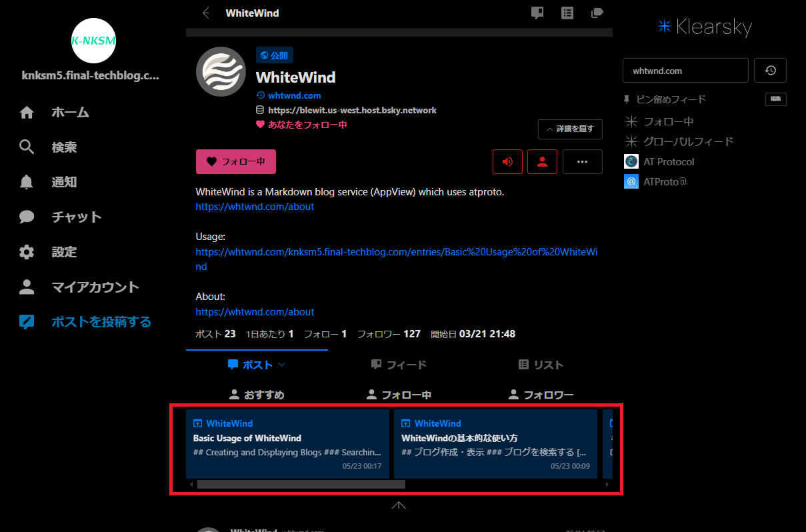Viewport: 806px width, 532px height.
Task: Collapse details with 詳細を隠す
Action: tap(570, 129)
